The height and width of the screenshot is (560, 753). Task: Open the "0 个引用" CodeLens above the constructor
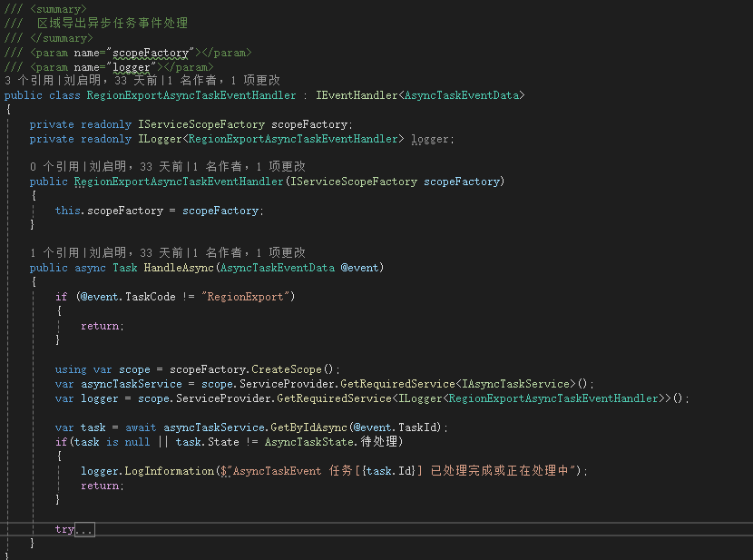(x=54, y=167)
